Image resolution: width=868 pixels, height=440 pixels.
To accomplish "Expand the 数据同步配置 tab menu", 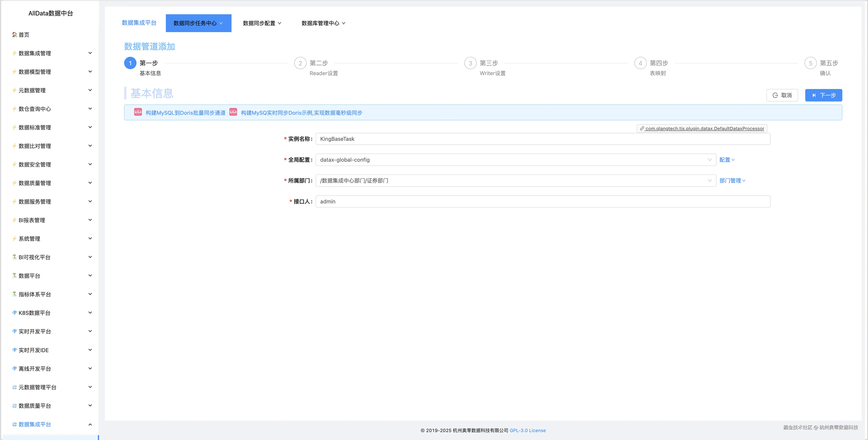I will pos(262,23).
